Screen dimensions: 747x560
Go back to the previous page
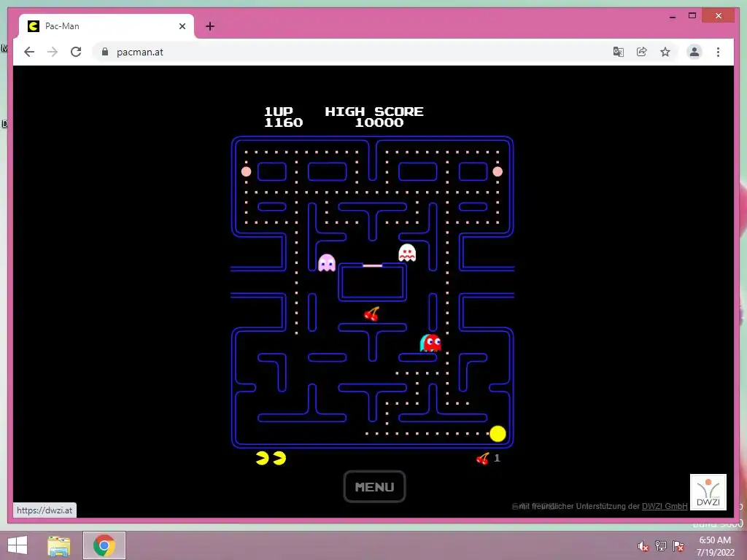tap(29, 52)
